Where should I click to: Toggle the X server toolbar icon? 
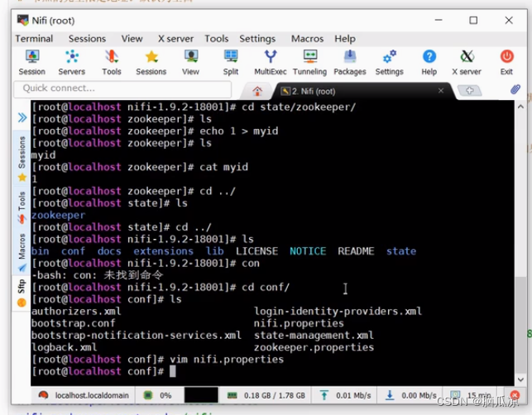467,63
